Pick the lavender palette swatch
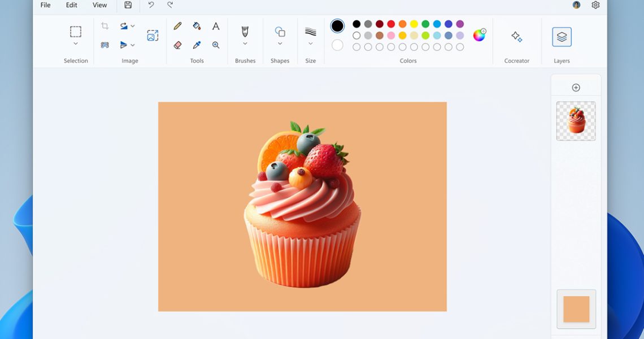This screenshot has width=644, height=339. [x=460, y=36]
